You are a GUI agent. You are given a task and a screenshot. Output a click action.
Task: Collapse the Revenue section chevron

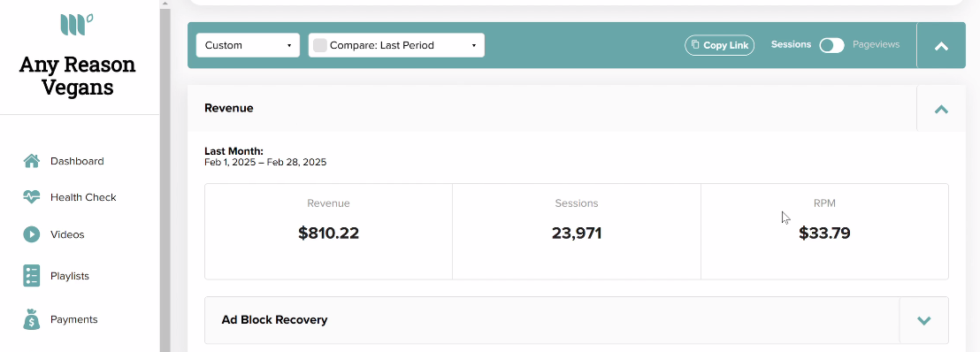pos(941,109)
